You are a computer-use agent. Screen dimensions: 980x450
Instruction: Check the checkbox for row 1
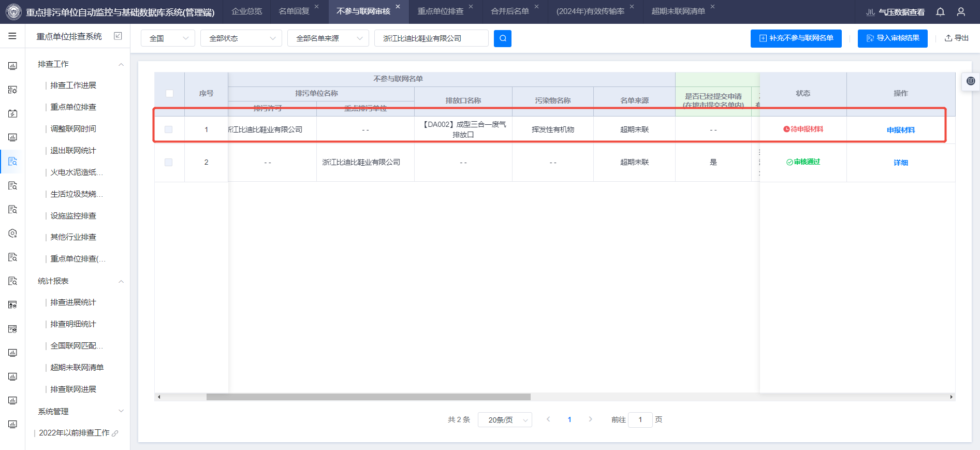coord(169,129)
